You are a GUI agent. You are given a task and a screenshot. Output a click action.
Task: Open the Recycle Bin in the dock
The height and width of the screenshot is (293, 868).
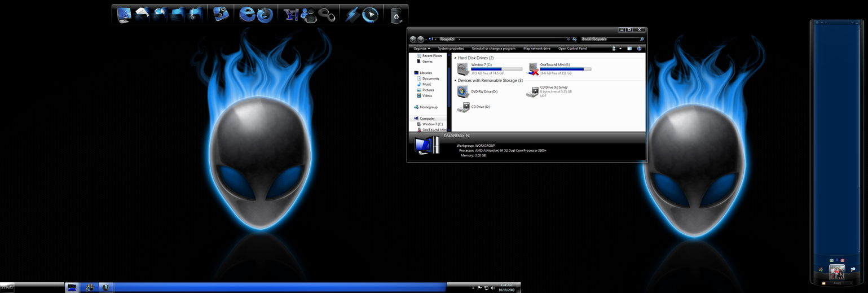[x=396, y=15]
